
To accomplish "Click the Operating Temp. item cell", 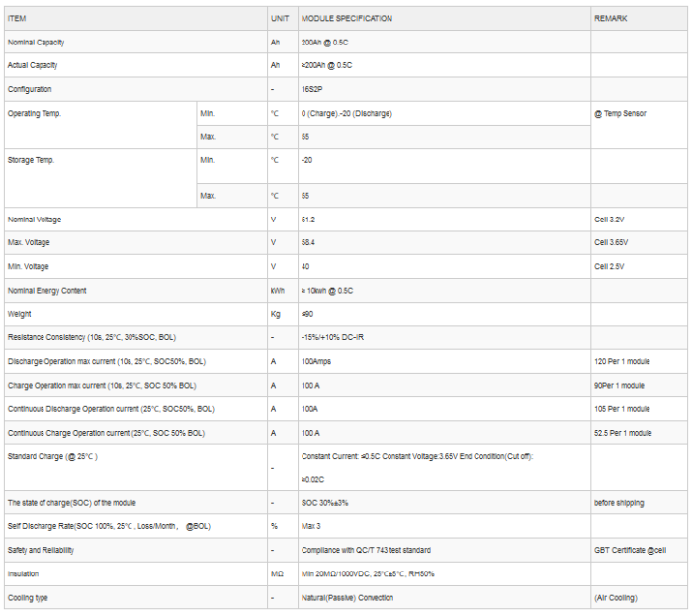I will pos(35,114).
